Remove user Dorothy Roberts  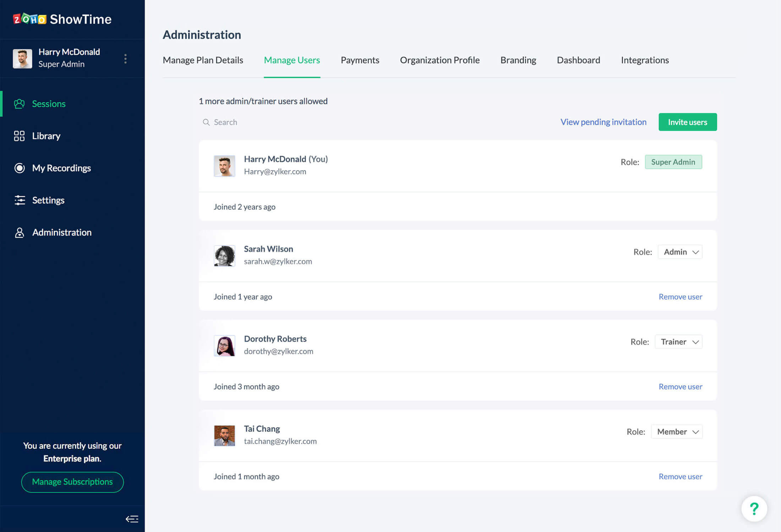click(680, 386)
